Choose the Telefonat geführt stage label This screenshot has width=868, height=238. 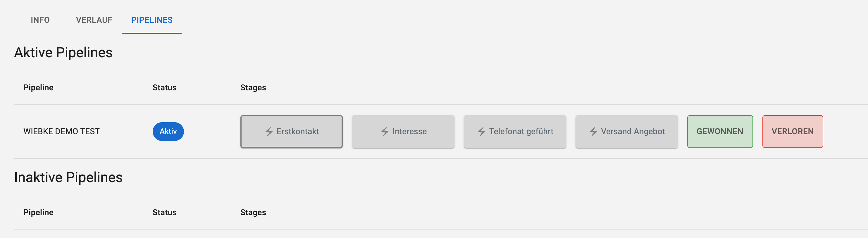521,132
